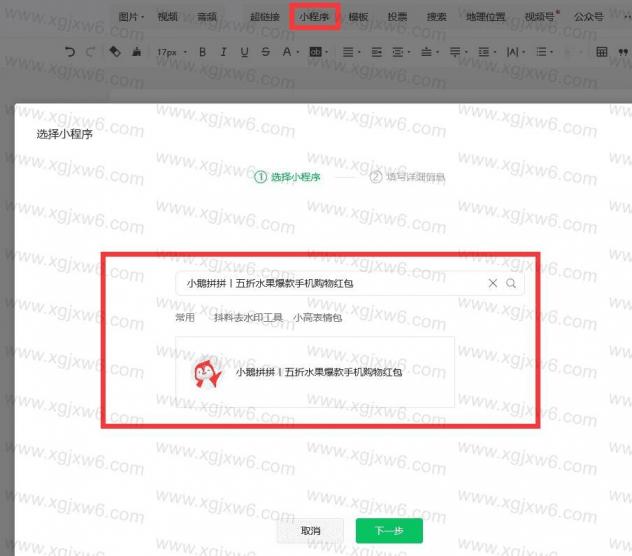Viewport: 632px width, 556px height.
Task: Click 取消 to cancel the dialog
Action: click(x=310, y=531)
